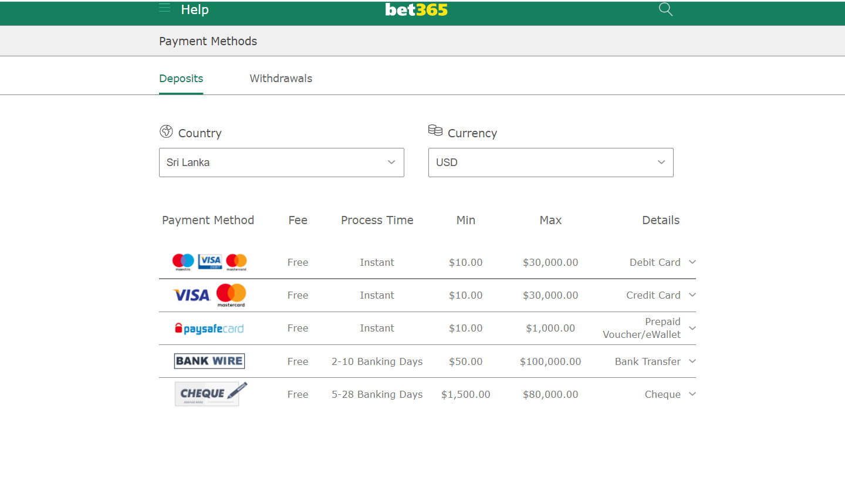Click the Debit Card details label
The image size is (845, 504).
pyautogui.click(x=655, y=262)
